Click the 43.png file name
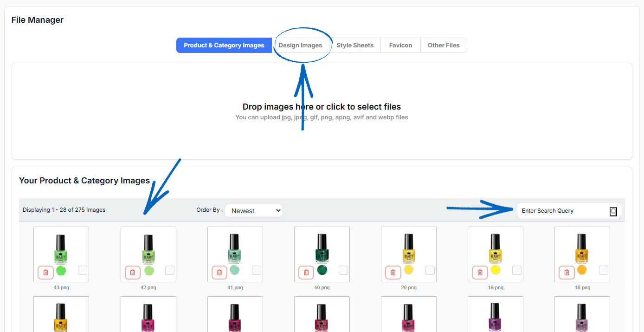The image size is (644, 332). point(61,288)
